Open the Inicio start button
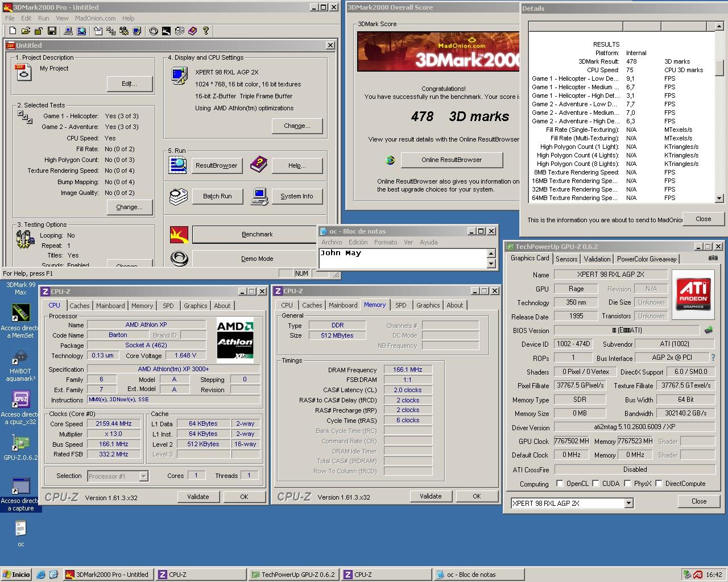Screen dimensions: 728x582 point(16,575)
